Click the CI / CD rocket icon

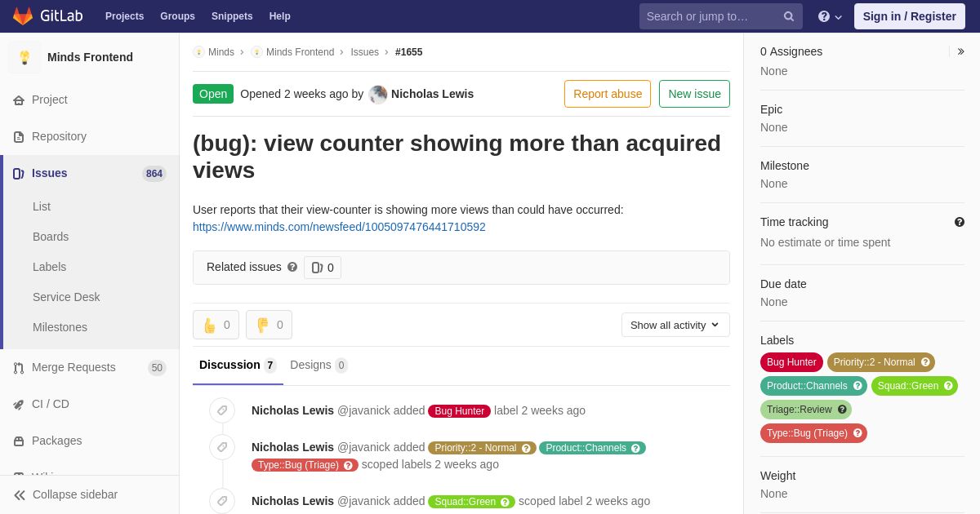coord(19,405)
